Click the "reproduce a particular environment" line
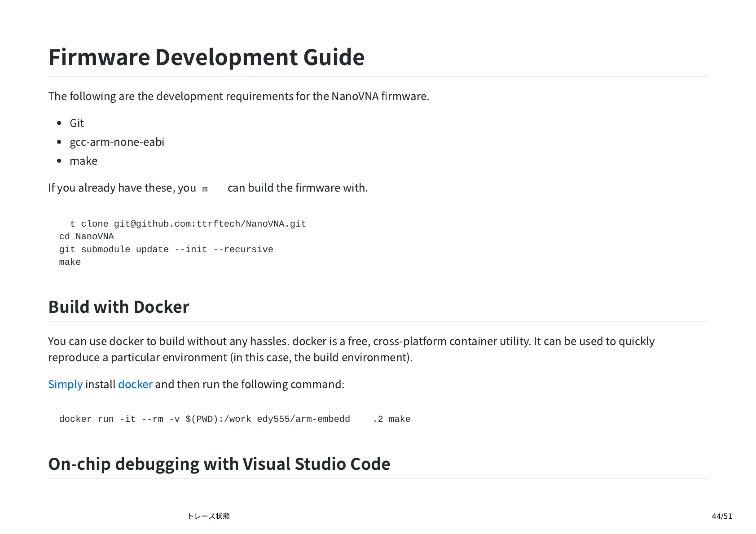Screen dimensions: 756x534 [x=230, y=358]
